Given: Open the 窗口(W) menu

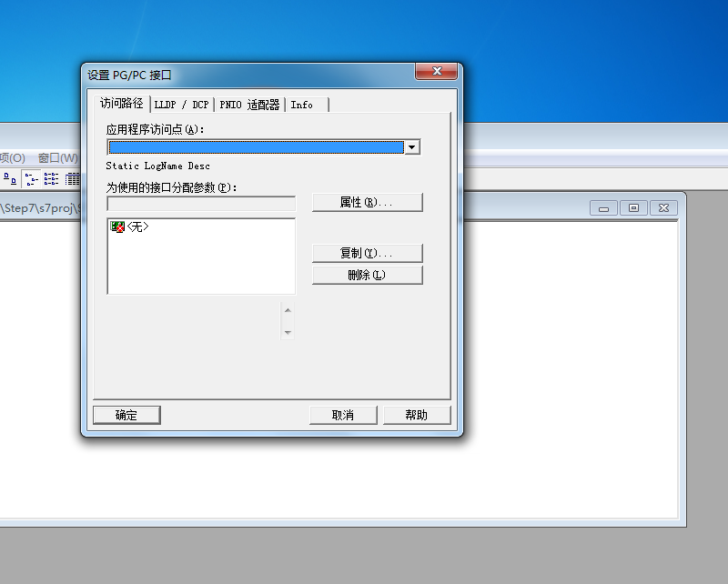Looking at the screenshot, I should [x=57, y=157].
